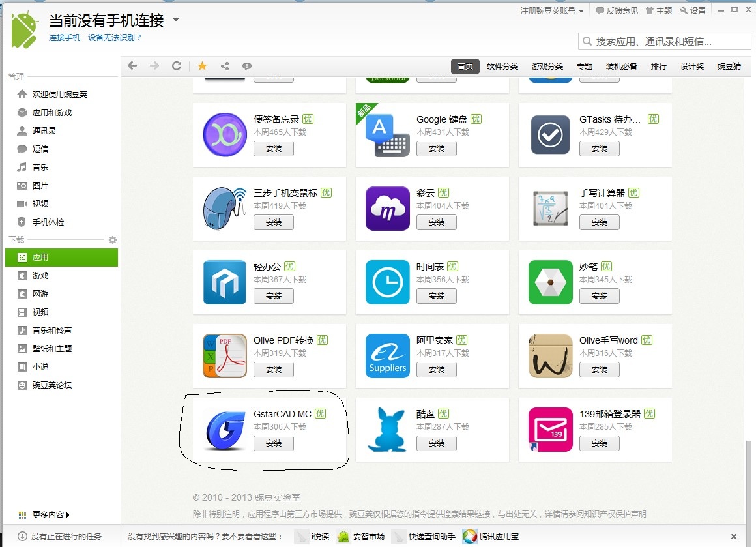Open 腾讯应用宝 in bottom bar
This screenshot has height=547, width=756.
pos(491,536)
